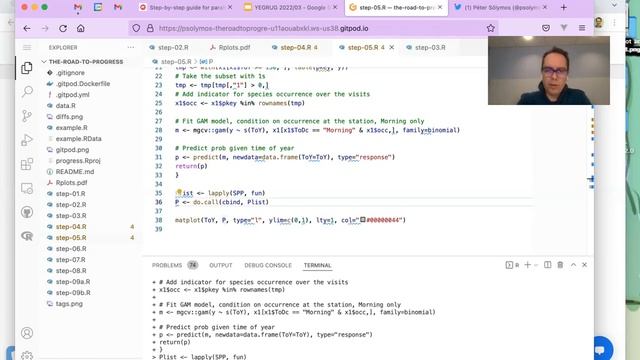Open the pinned Gmail browser tab
This screenshot has height=360, width=640.
tap(78, 7)
